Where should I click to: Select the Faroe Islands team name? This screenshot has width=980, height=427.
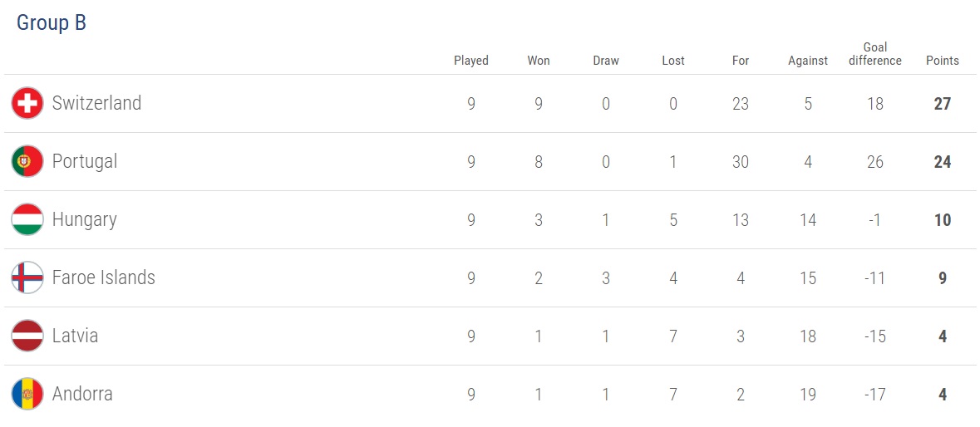click(103, 277)
